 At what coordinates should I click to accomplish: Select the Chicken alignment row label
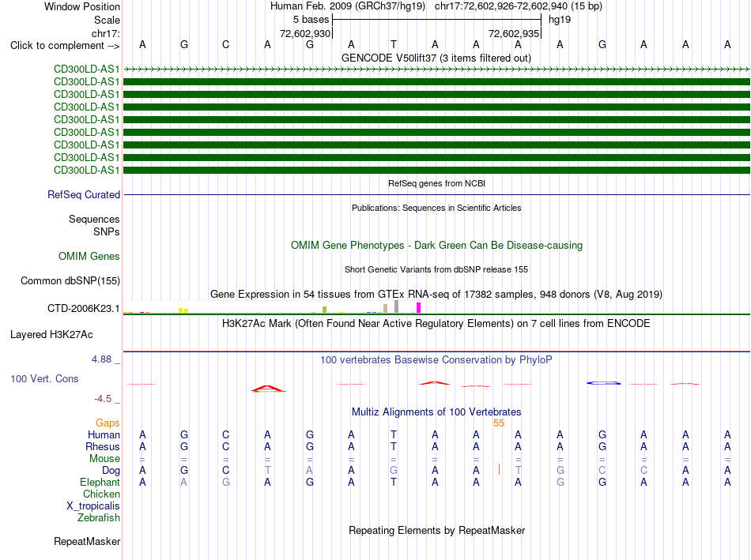tap(101, 494)
